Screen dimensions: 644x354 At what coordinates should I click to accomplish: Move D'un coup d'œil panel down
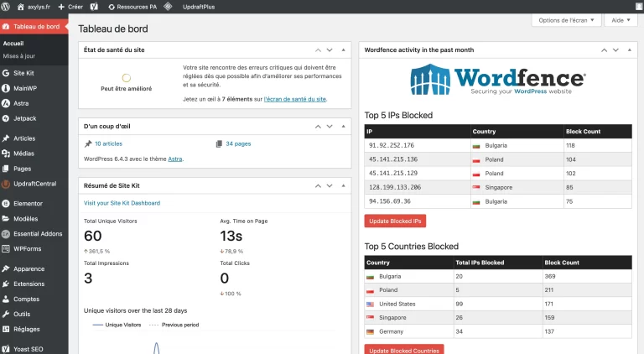(x=330, y=127)
